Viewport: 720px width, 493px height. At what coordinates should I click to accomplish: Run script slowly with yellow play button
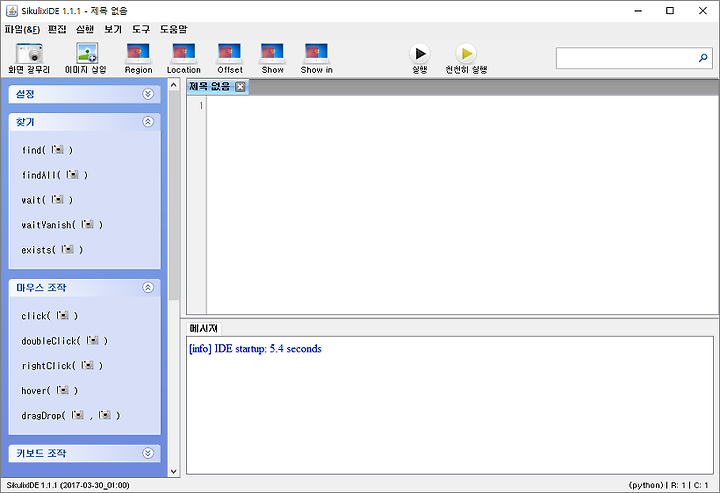466,54
